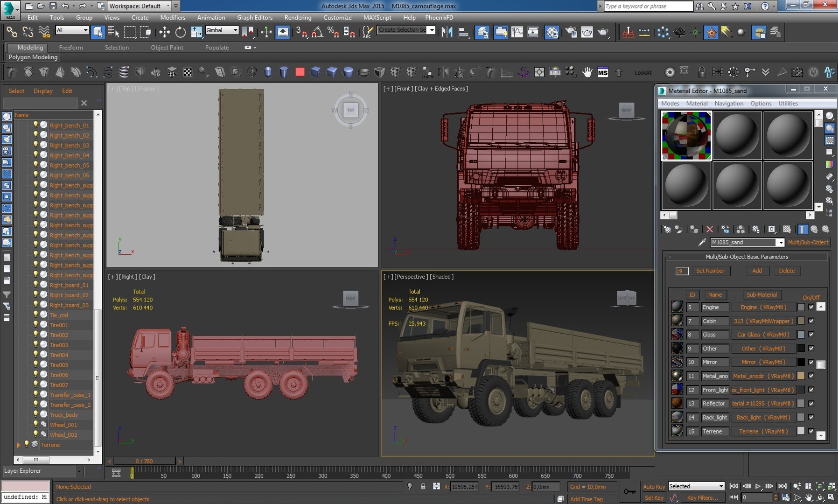Image resolution: width=838 pixels, height=504 pixels.
Task: Click the Delete sub-material button
Action: (x=787, y=271)
